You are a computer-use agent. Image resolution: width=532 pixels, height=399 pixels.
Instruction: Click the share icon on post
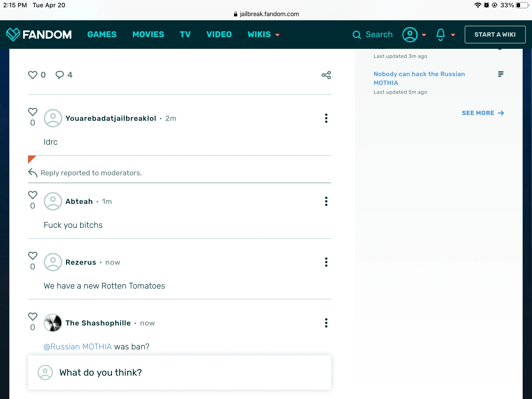coord(326,75)
